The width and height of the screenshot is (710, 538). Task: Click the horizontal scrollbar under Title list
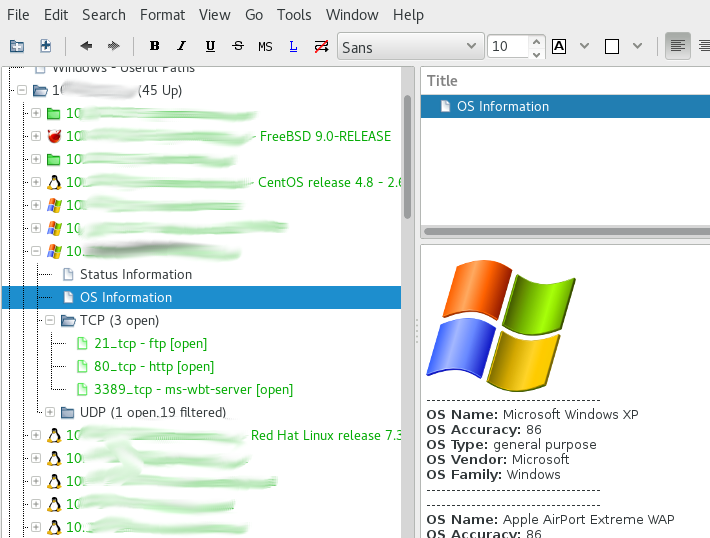[x=567, y=231]
